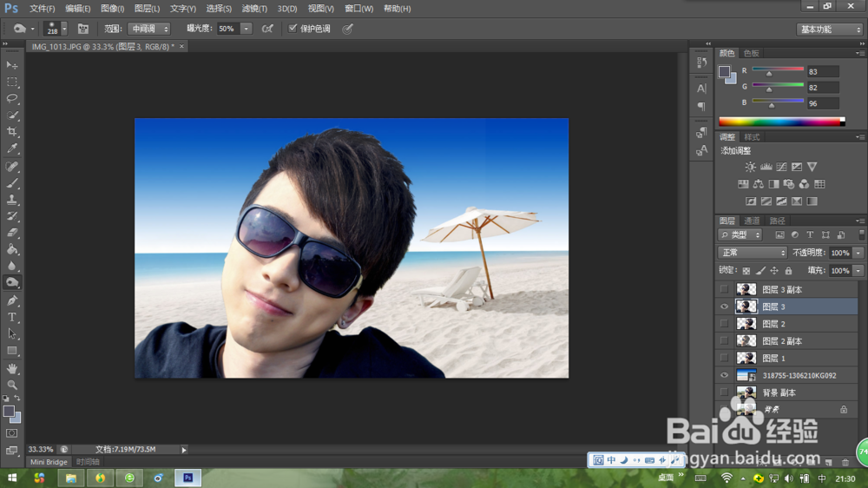The width and height of the screenshot is (868, 488).
Task: Open the Mini Bridge panel
Action: [49, 462]
